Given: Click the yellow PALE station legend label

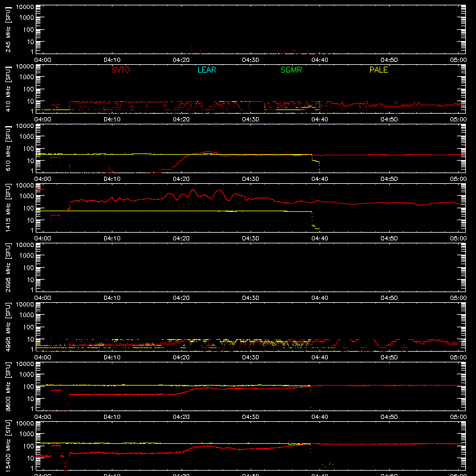Looking at the screenshot, I should coord(378,70).
